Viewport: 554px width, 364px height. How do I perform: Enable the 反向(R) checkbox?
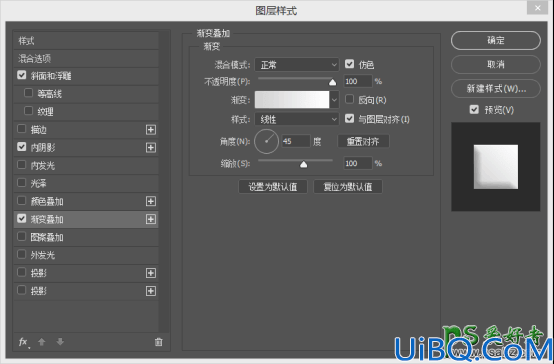click(x=349, y=99)
